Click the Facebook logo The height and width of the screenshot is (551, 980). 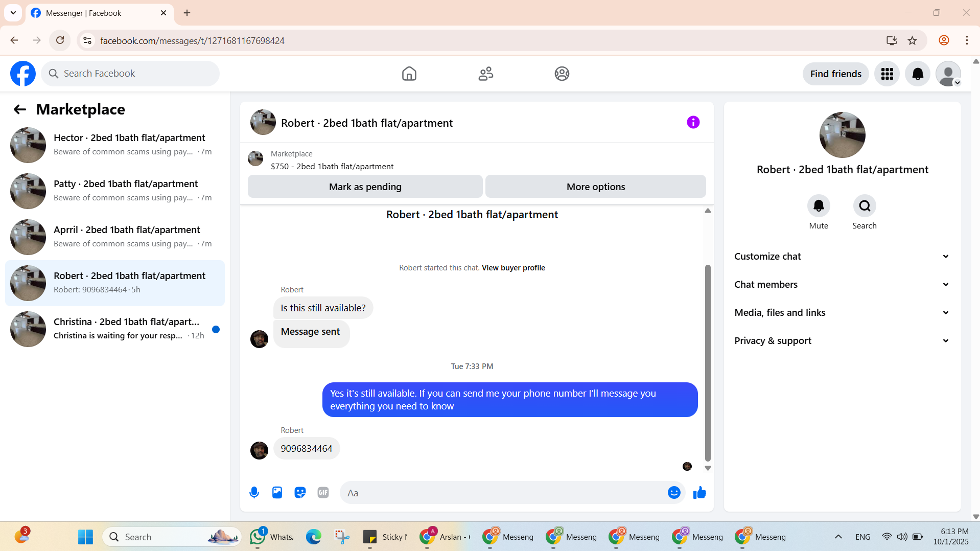(x=23, y=74)
